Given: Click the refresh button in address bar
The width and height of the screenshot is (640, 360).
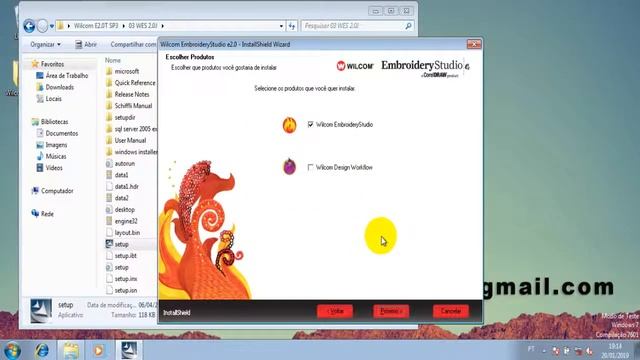Looking at the screenshot, I should coord(291,26).
